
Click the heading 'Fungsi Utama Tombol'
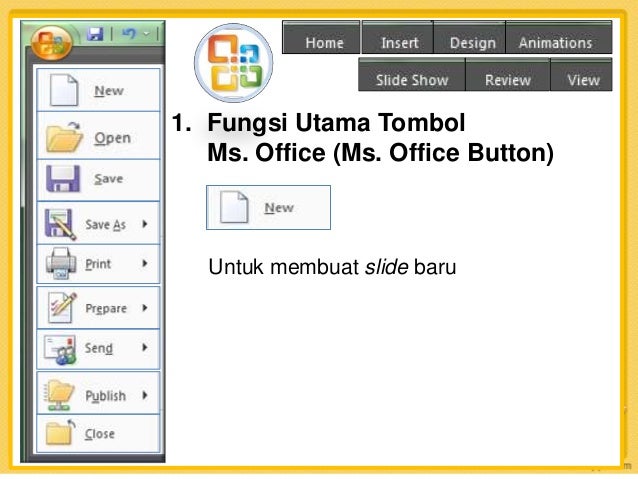pyautogui.click(x=336, y=122)
